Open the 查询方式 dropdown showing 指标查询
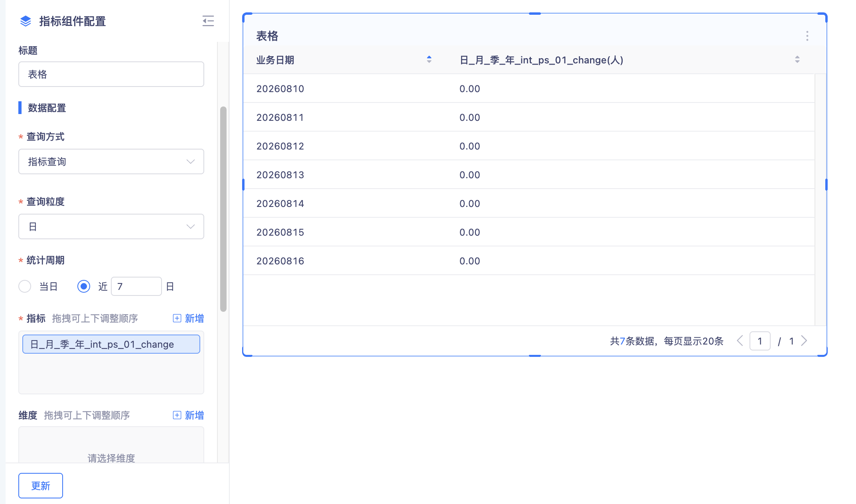 click(x=111, y=161)
